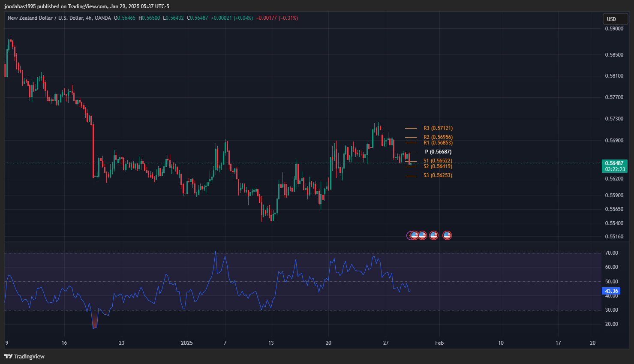Viewport: 634px width, 364px height.
Task: Click the 7 label on the date axis
Action: (x=225, y=343)
